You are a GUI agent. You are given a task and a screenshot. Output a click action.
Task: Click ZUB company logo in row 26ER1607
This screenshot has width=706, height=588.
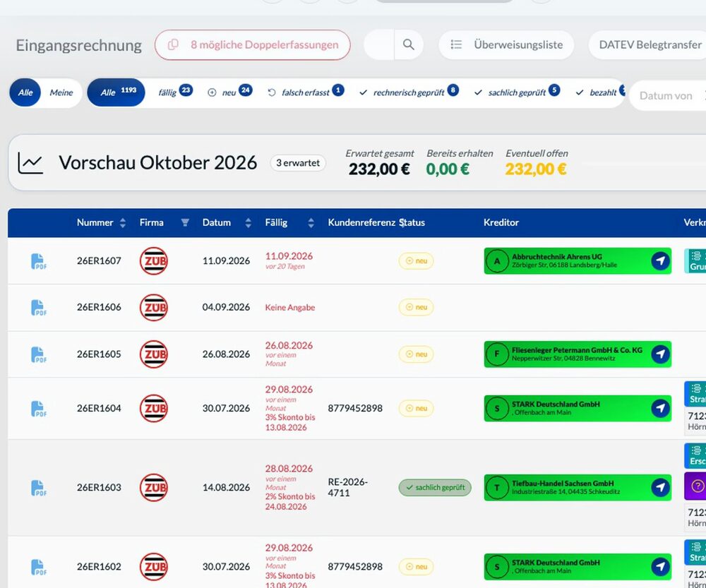click(x=153, y=260)
